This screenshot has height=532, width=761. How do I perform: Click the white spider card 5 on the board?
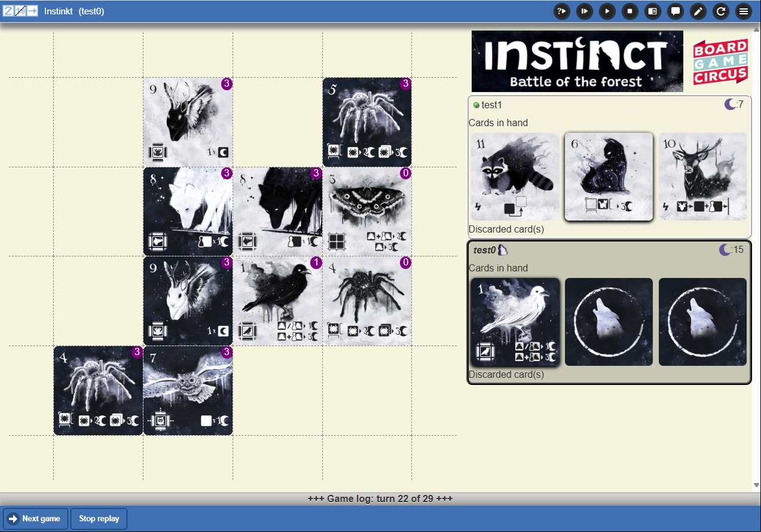[x=367, y=122]
